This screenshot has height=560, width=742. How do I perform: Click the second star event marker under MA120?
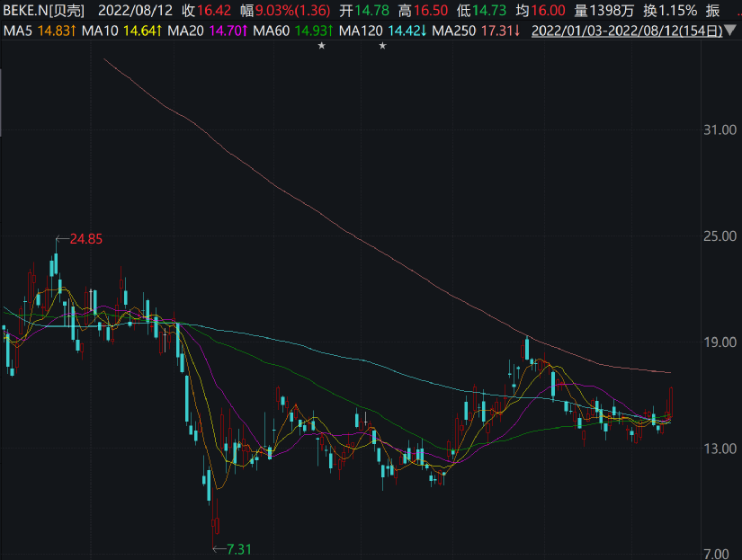[x=382, y=46]
